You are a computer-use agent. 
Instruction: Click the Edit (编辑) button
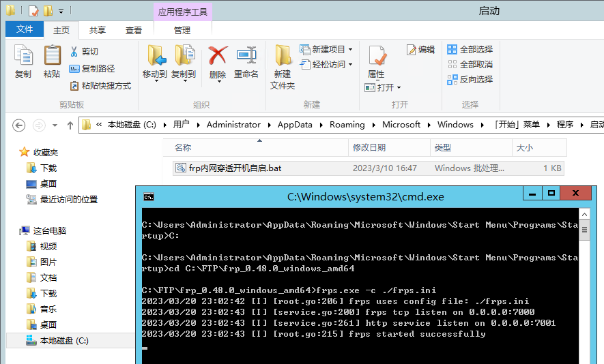[x=420, y=49]
